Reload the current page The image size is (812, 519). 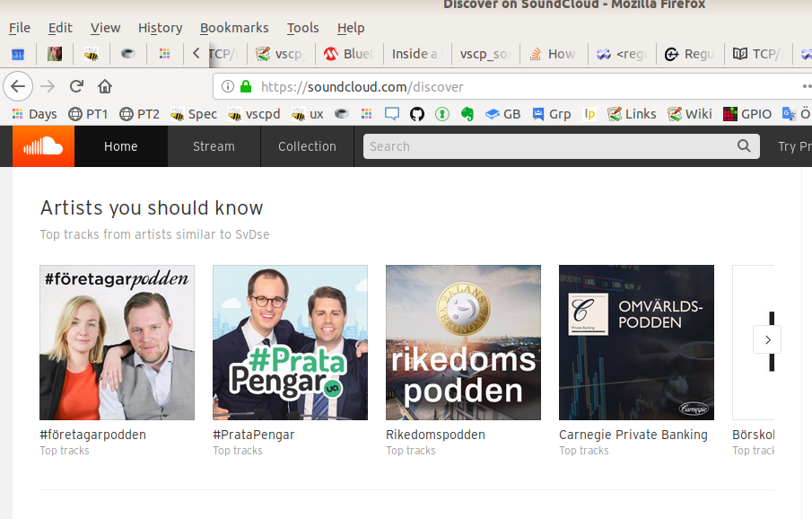[x=76, y=86]
